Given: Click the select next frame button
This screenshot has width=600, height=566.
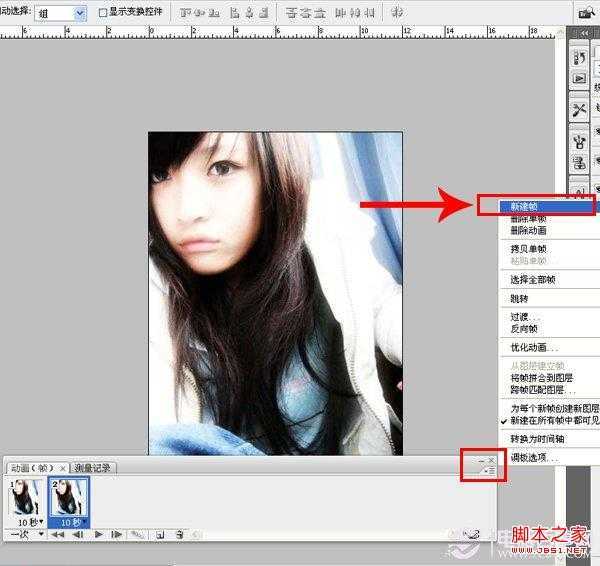Looking at the screenshot, I should [x=116, y=535].
